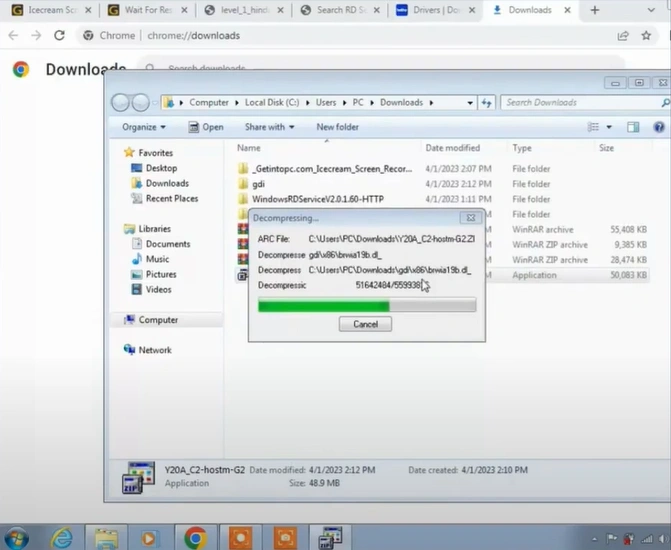Screen dimensions: 671x550
Task: Click the Open button in Explorer toolbar
Action: pyautogui.click(x=206, y=127)
